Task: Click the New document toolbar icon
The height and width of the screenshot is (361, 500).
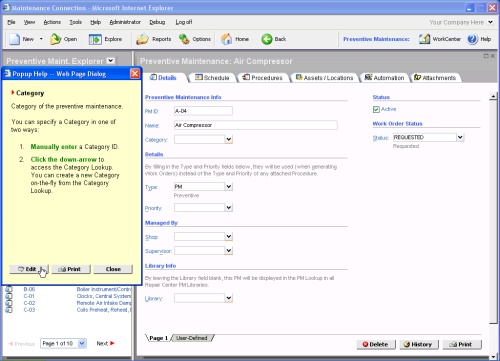Action: click(14, 39)
